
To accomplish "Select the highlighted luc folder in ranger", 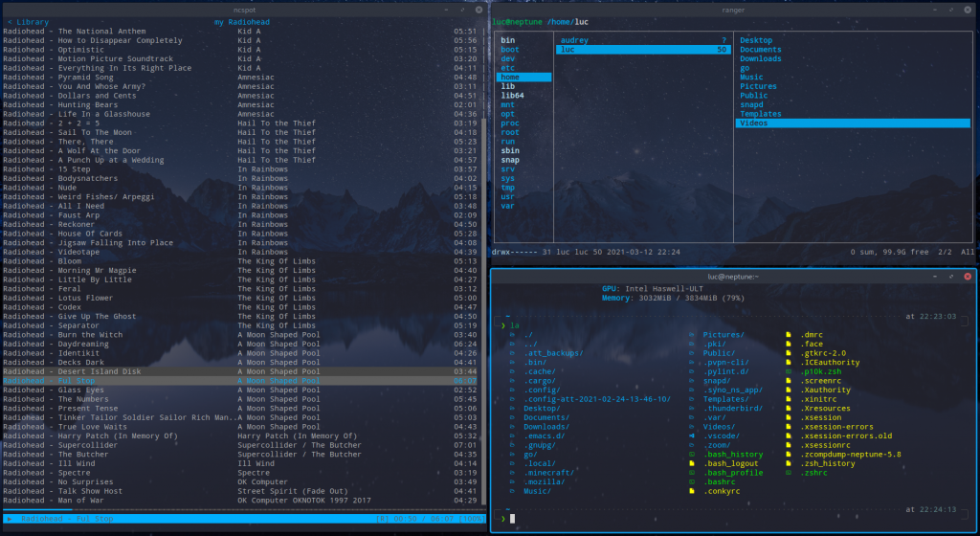I will pos(643,50).
